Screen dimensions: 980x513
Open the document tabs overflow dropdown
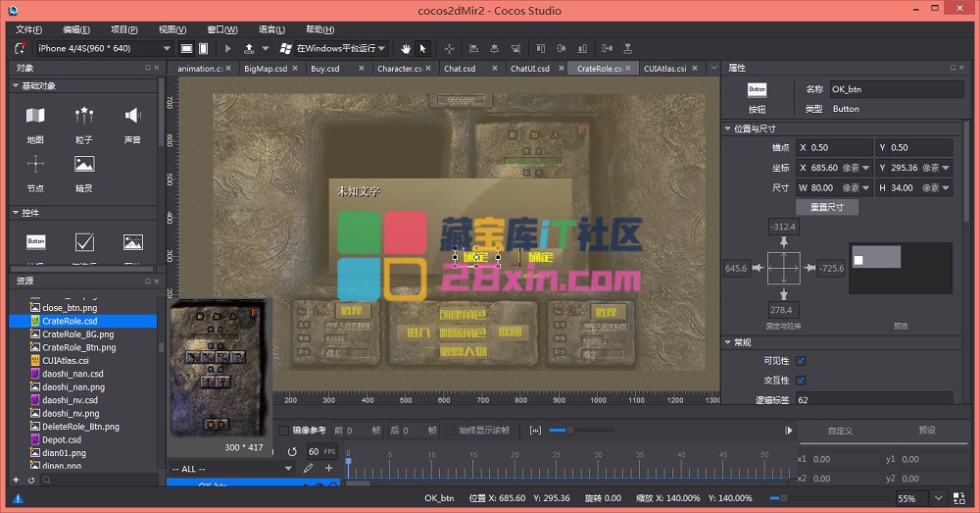713,68
